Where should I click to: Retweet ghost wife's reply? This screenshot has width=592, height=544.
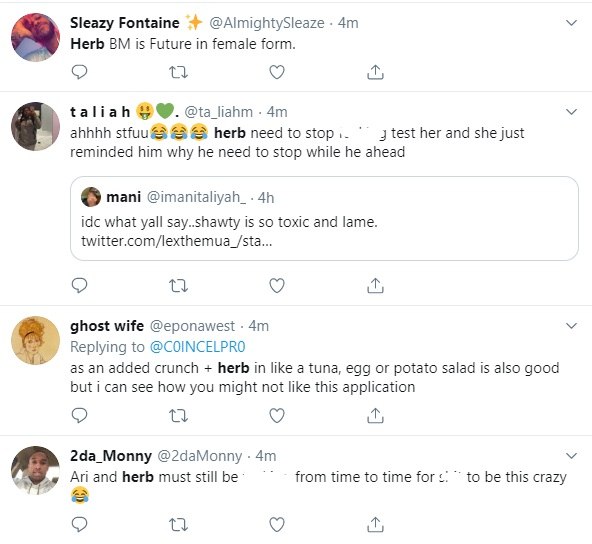[178, 416]
